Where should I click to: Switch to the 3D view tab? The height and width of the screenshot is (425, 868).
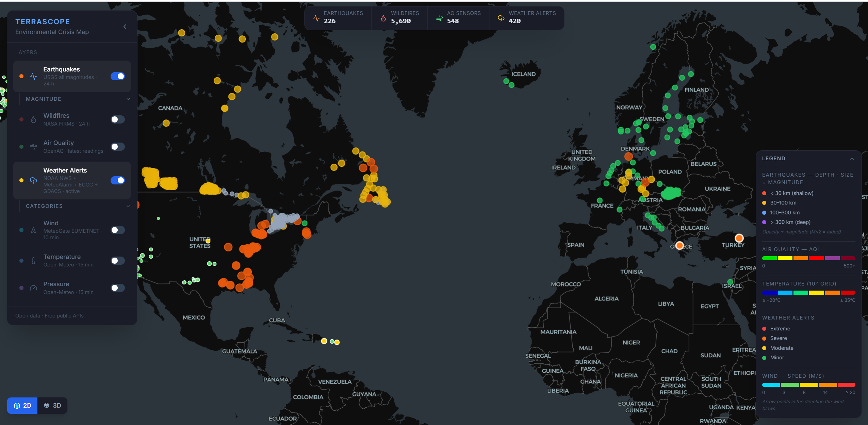point(53,405)
